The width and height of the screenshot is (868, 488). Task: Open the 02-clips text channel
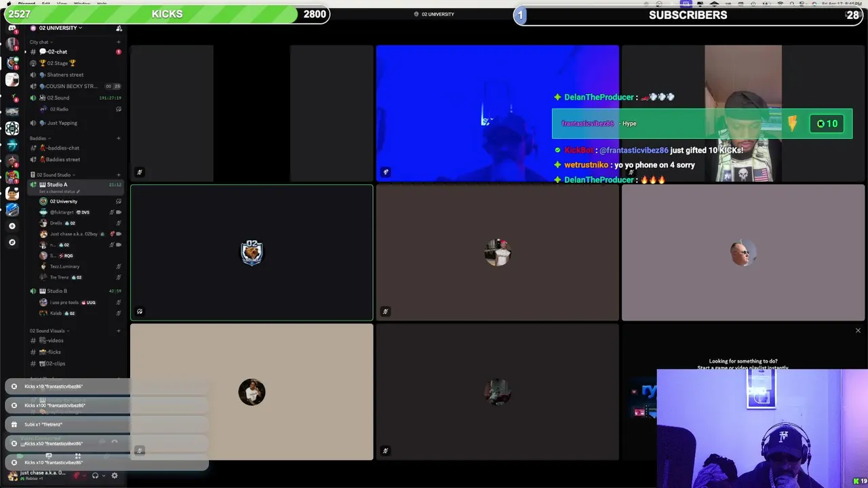click(x=75, y=363)
